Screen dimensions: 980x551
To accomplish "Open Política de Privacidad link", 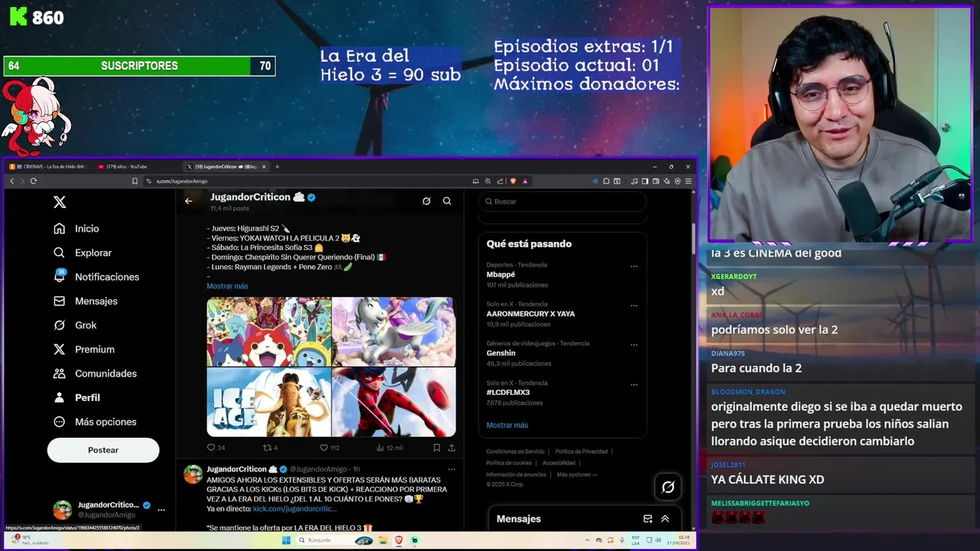I will pos(581,452).
